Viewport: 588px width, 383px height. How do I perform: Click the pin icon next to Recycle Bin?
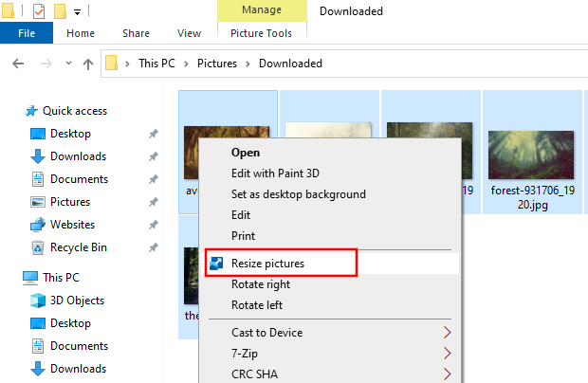point(153,247)
